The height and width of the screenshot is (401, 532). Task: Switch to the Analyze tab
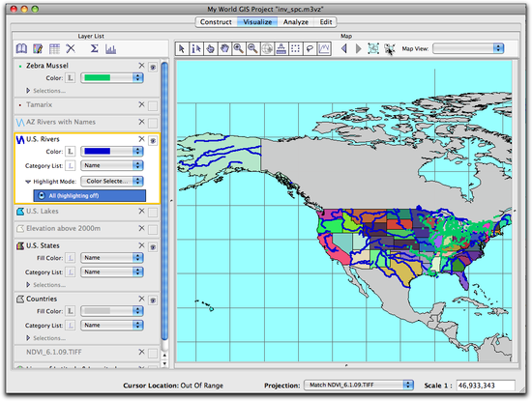point(296,22)
